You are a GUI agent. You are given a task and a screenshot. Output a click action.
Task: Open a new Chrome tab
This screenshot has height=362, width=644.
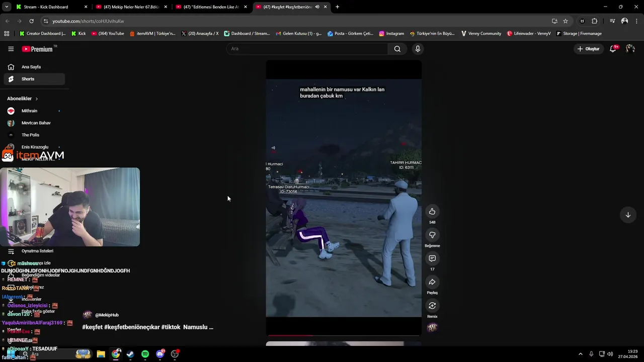tap(337, 7)
